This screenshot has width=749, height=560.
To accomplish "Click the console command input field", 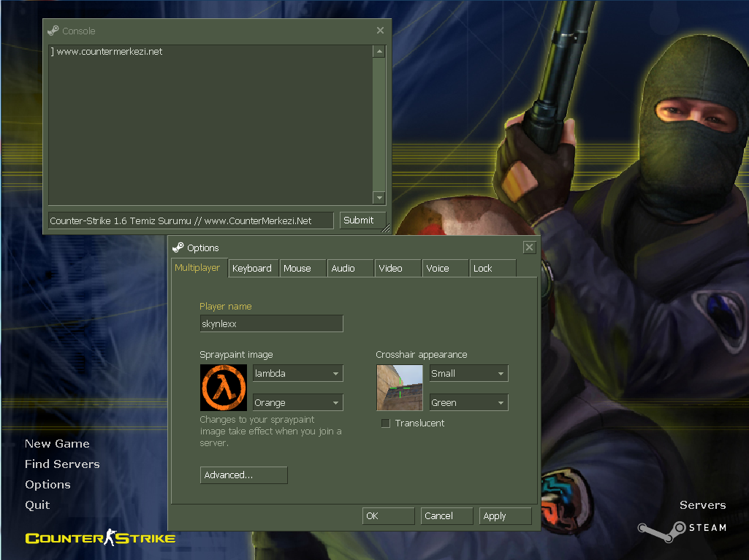I will point(191,220).
